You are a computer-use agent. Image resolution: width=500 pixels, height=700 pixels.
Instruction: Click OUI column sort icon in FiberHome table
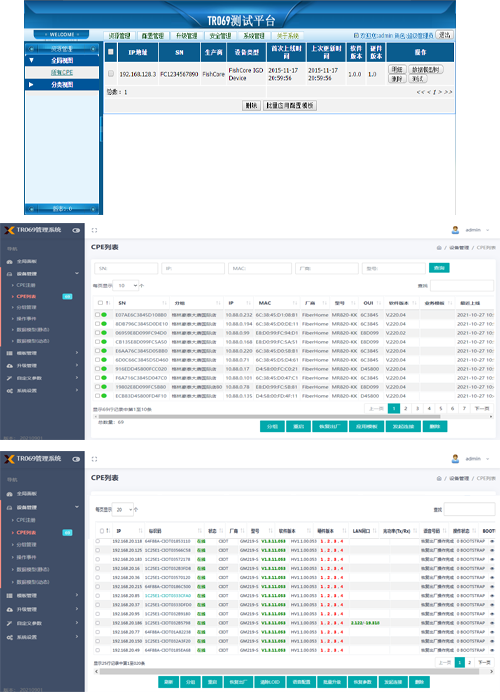[x=379, y=303]
